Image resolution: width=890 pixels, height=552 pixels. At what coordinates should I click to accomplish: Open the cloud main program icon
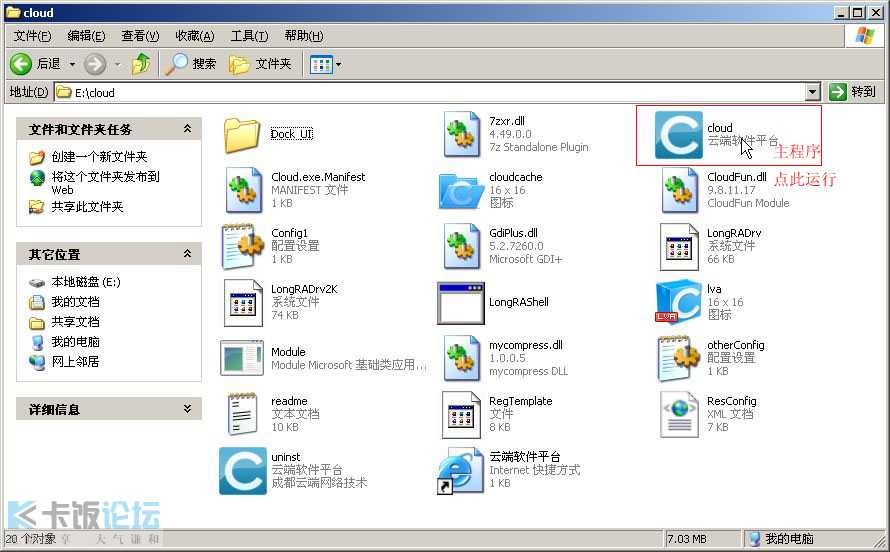678,135
